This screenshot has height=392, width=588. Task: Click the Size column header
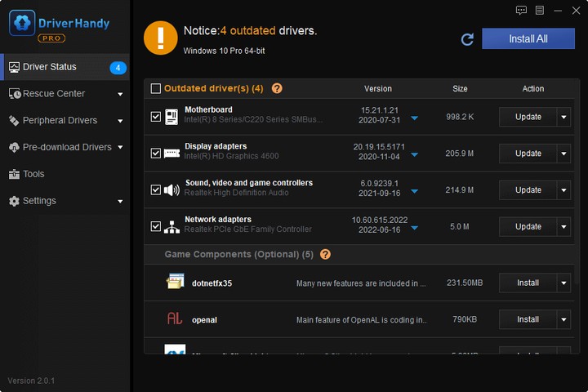pyautogui.click(x=460, y=89)
